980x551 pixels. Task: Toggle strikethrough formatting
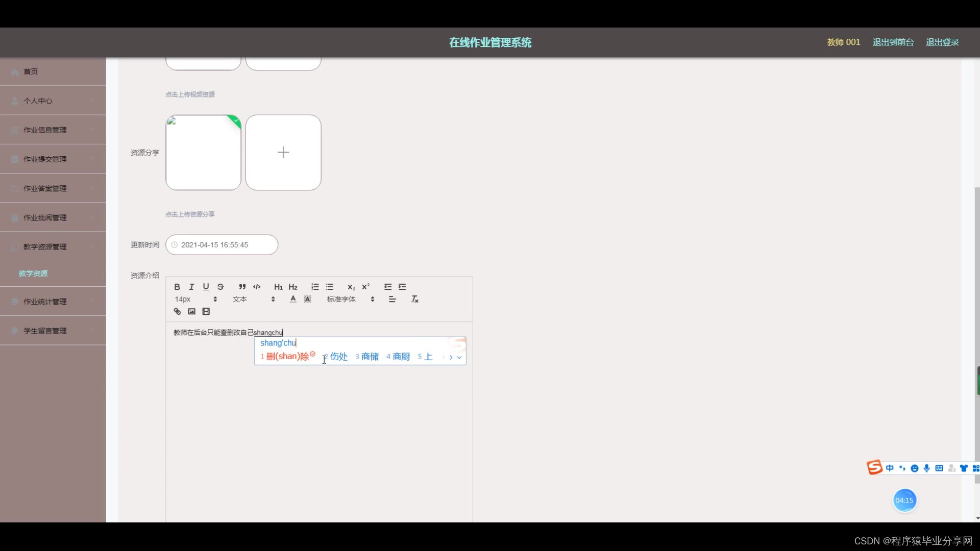pos(220,287)
